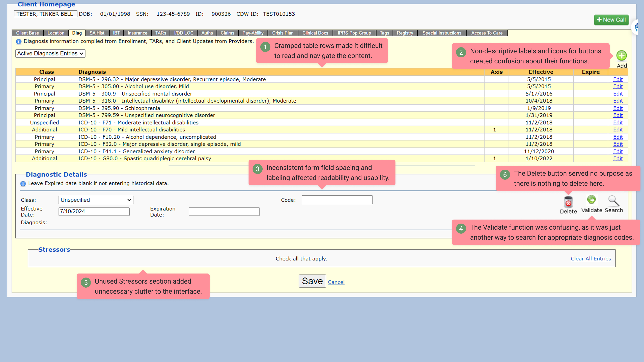Viewport: 644px width, 362px height.
Task: Click the client name box TESTER, TINKER BELL
Action: (45, 14)
